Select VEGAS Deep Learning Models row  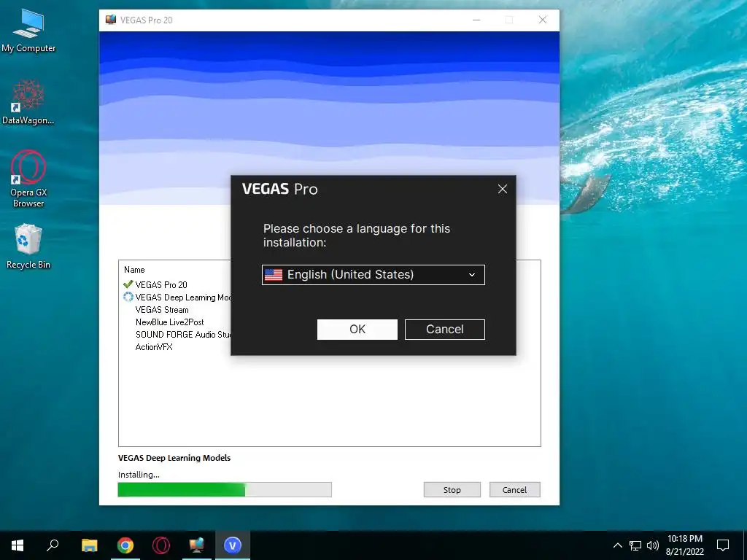coord(177,297)
